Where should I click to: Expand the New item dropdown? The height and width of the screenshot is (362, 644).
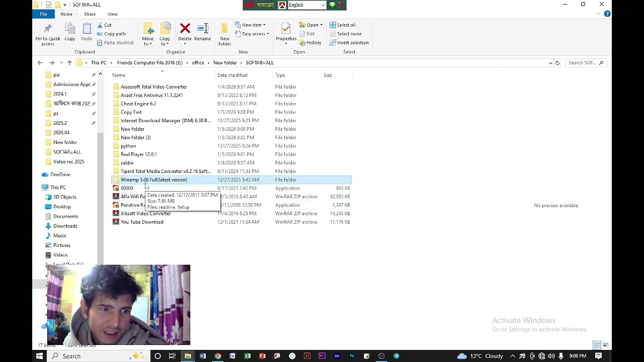pos(250,25)
